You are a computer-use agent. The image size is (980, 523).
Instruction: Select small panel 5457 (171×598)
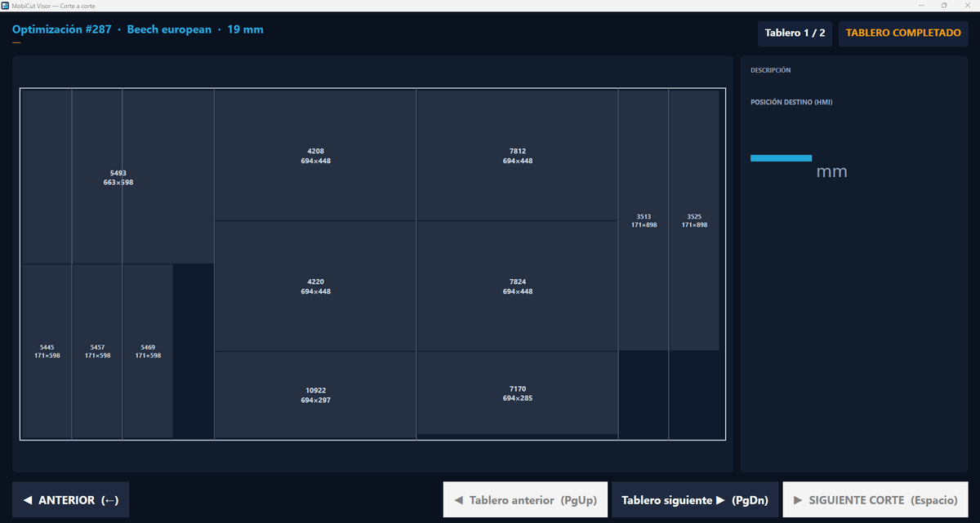[97, 351]
